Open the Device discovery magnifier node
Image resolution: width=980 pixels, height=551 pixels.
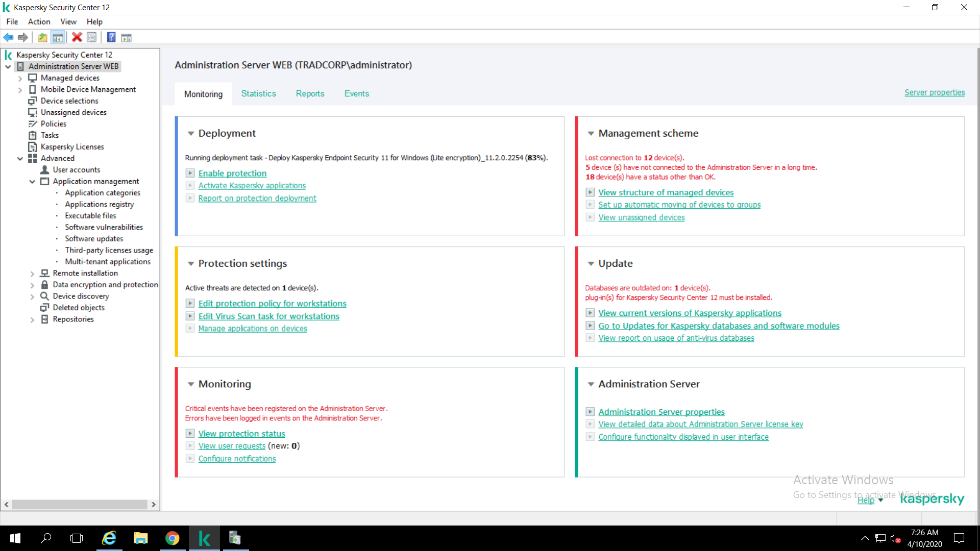[45, 296]
